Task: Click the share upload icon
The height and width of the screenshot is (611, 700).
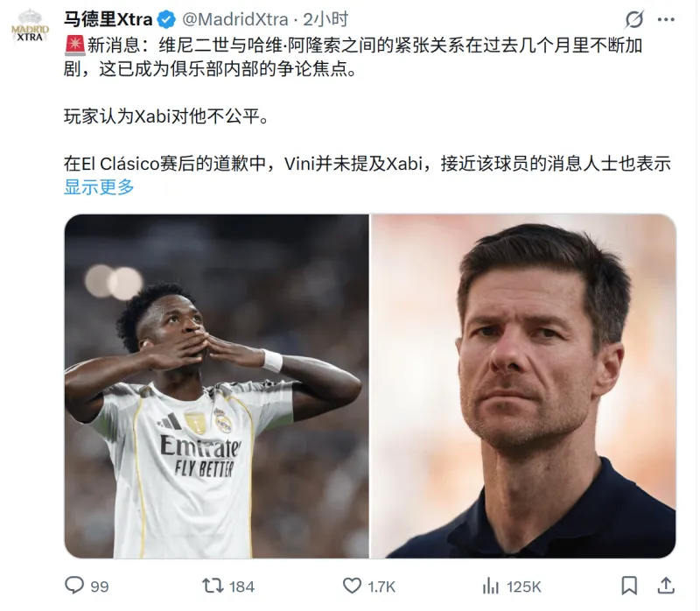Action: click(666, 586)
